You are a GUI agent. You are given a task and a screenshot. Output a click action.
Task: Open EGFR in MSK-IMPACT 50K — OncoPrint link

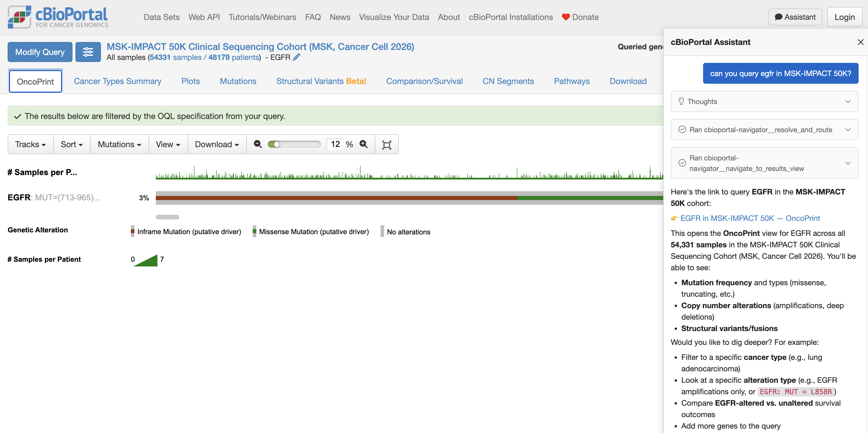coord(750,218)
